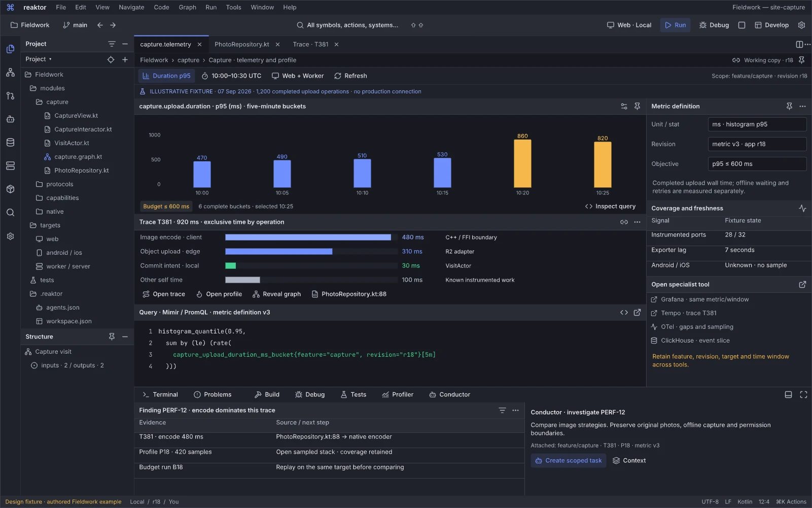Open the version control sidebar icon
812x508 pixels.
[10, 95]
